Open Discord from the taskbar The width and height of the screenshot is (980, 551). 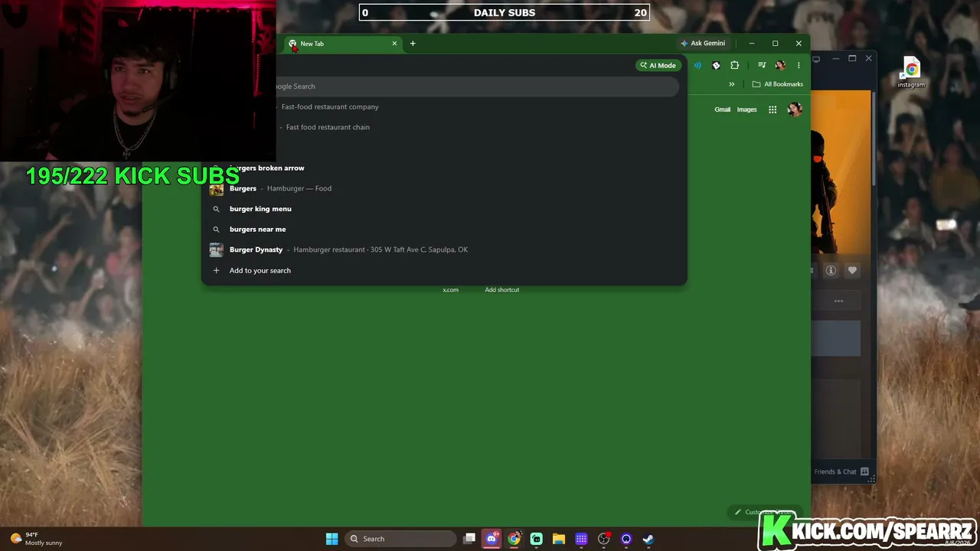[492, 539]
